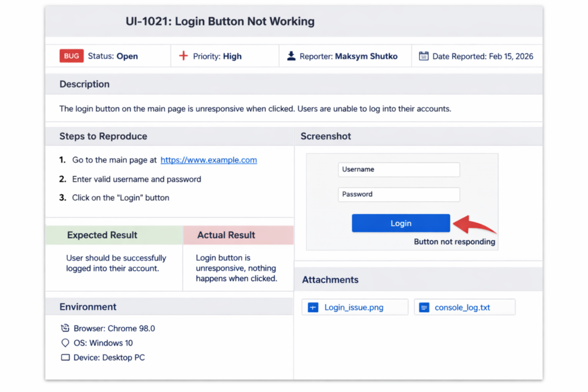Image resolution: width=588 pixels, height=392 pixels.
Task: Click the device icon beside Desktop PC
Action: [x=65, y=357]
